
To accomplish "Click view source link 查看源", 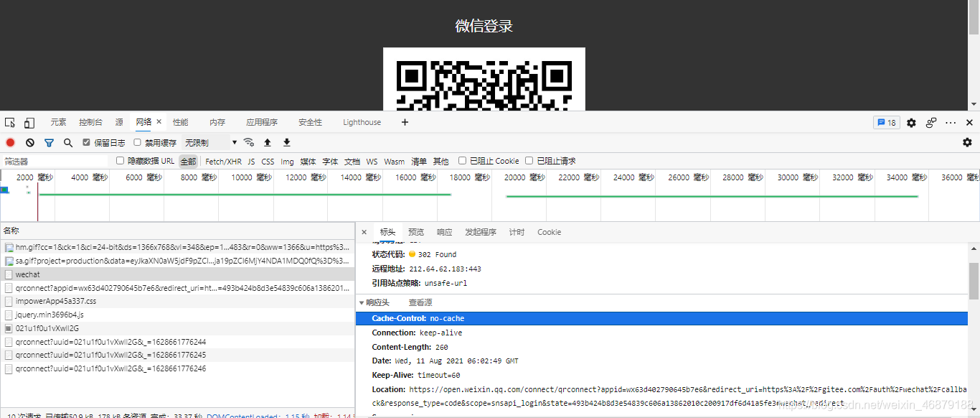I will pos(420,302).
